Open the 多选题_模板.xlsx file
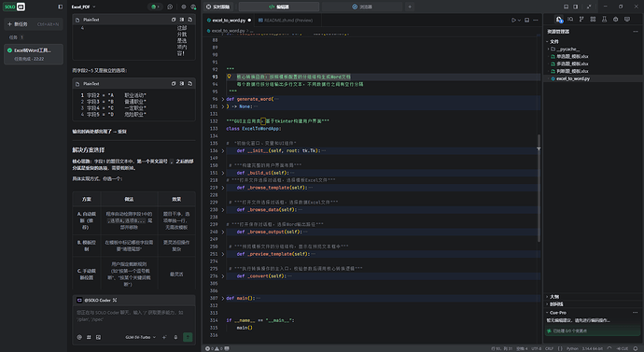The width and height of the screenshot is (644, 352). coord(592,63)
